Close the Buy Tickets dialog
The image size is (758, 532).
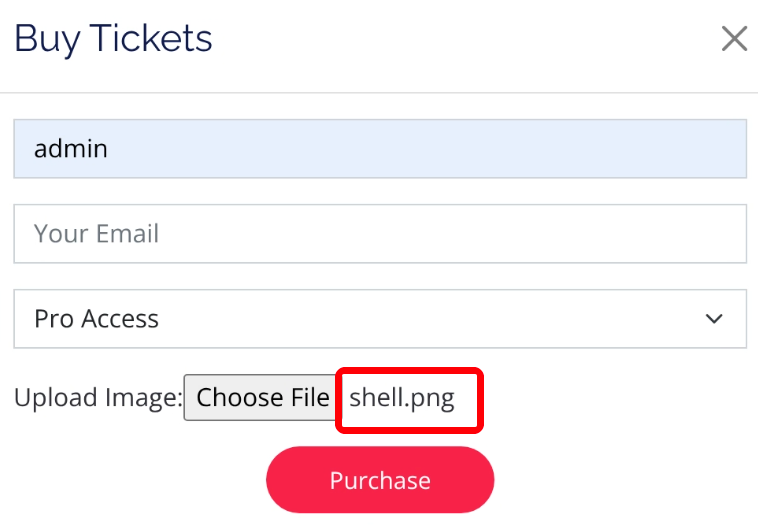pyautogui.click(x=734, y=39)
